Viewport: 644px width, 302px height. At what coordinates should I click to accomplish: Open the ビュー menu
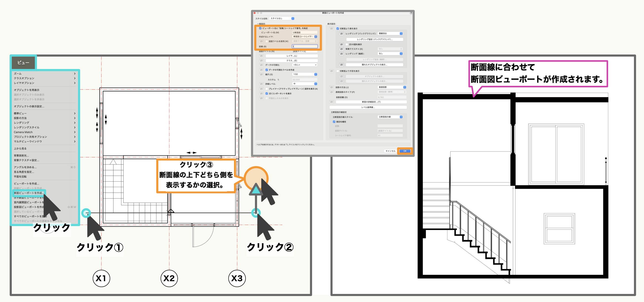pos(23,62)
